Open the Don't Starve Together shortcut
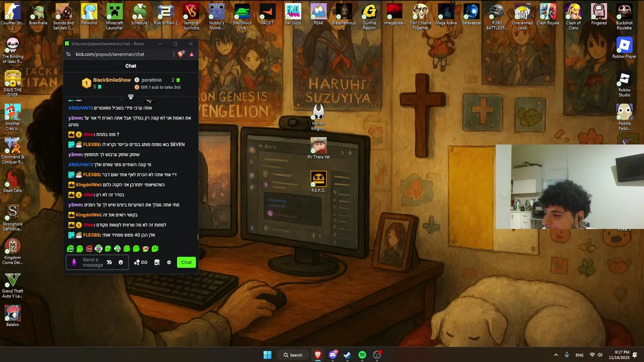The image size is (644, 362). pos(420,16)
